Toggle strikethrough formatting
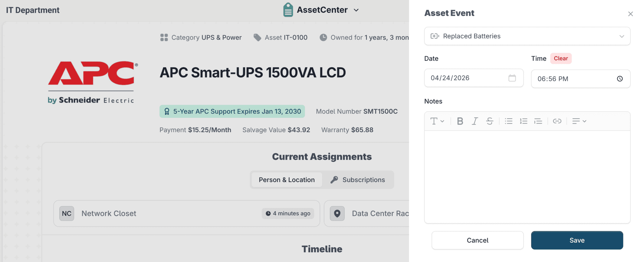 [x=490, y=121]
